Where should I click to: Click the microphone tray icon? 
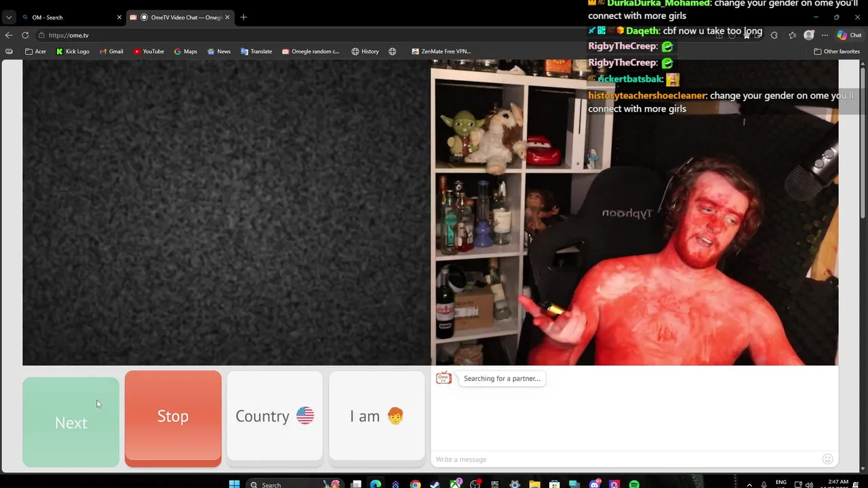click(764, 485)
